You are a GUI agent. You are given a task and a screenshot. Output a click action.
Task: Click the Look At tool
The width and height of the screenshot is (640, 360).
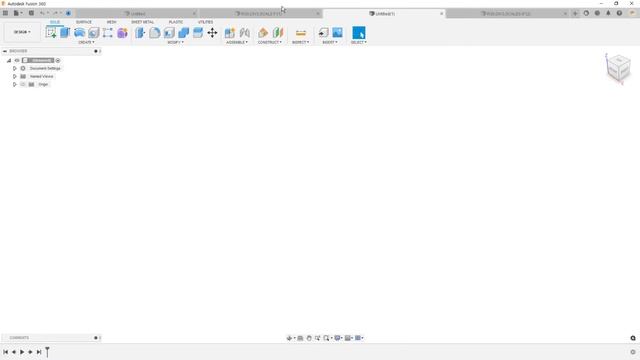tap(300, 338)
